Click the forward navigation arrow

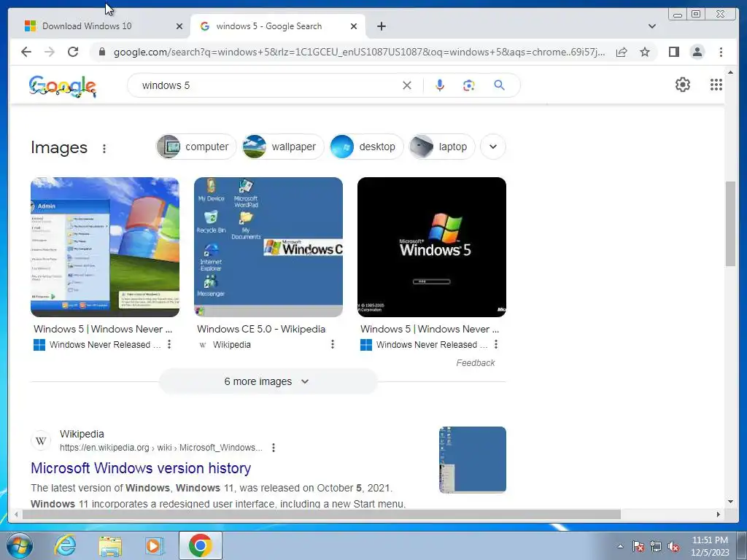click(50, 52)
